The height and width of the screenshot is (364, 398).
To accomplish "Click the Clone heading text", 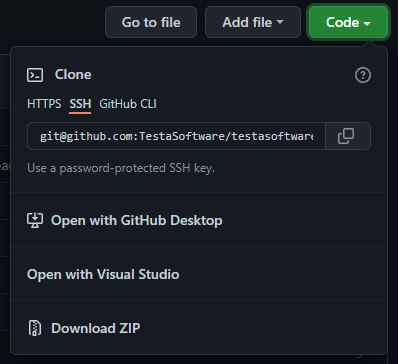I will [x=73, y=75].
